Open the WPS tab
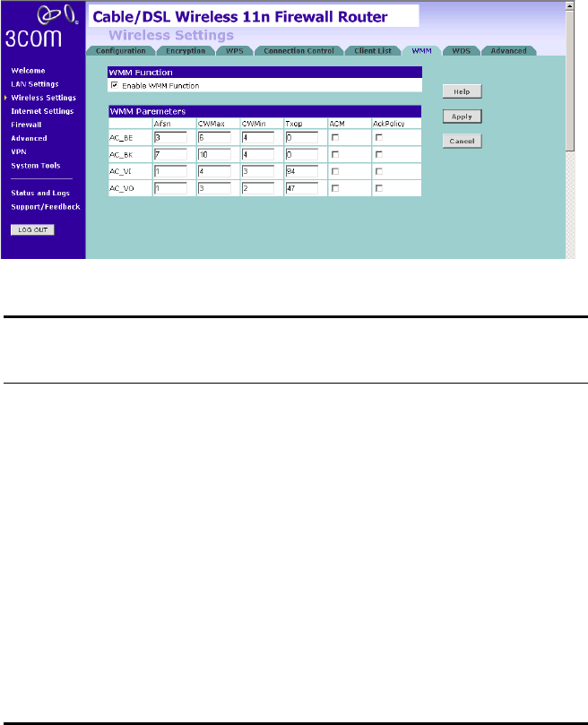 [x=235, y=51]
